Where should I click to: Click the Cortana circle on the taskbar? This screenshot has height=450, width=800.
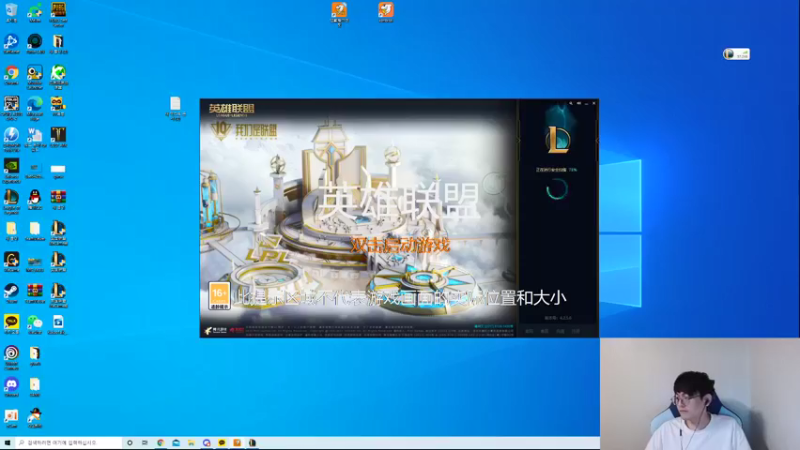(130, 443)
